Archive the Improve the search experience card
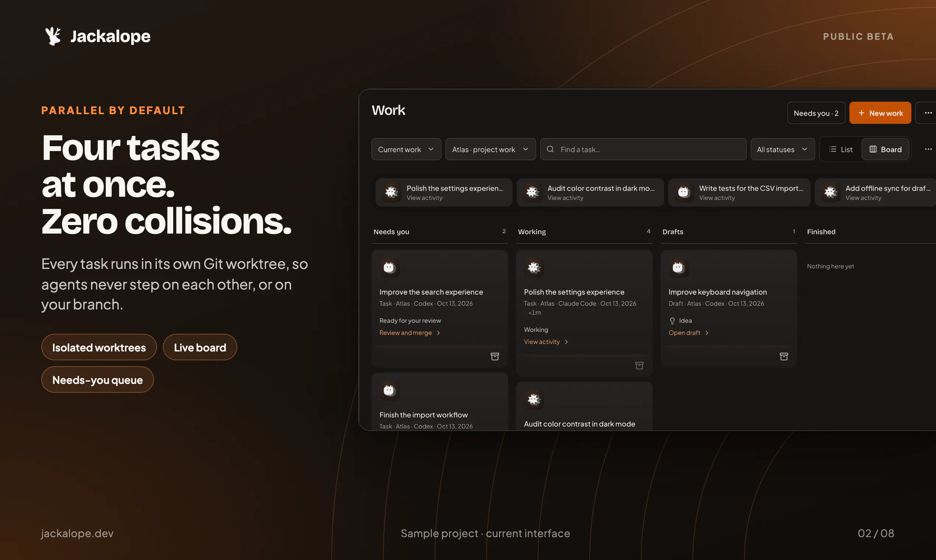The height and width of the screenshot is (560, 936). [x=495, y=356]
